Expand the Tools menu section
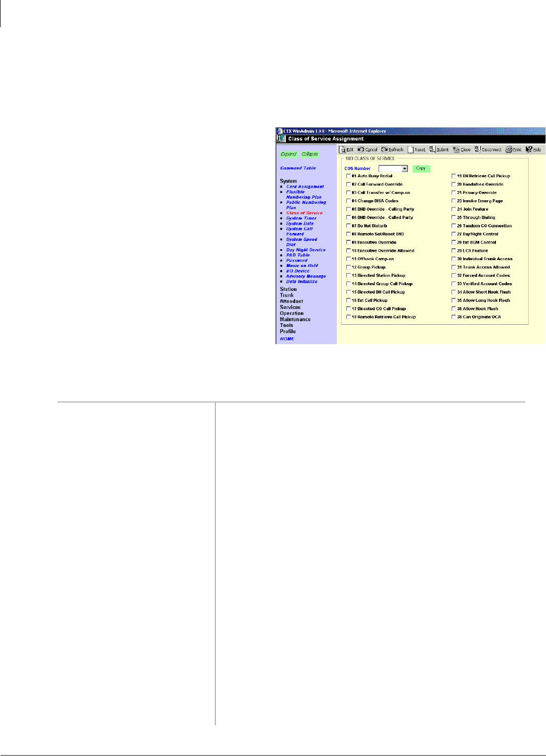The height and width of the screenshot is (756, 546). pyautogui.click(x=286, y=325)
